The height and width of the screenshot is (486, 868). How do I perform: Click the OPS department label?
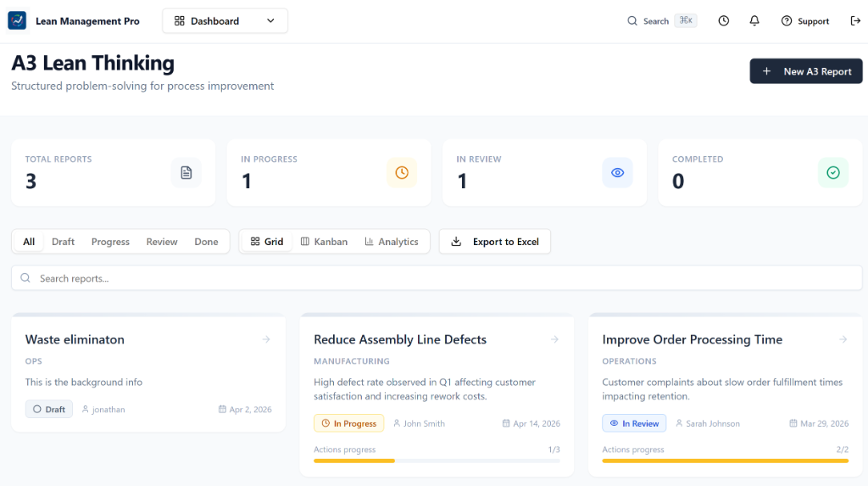tap(33, 361)
